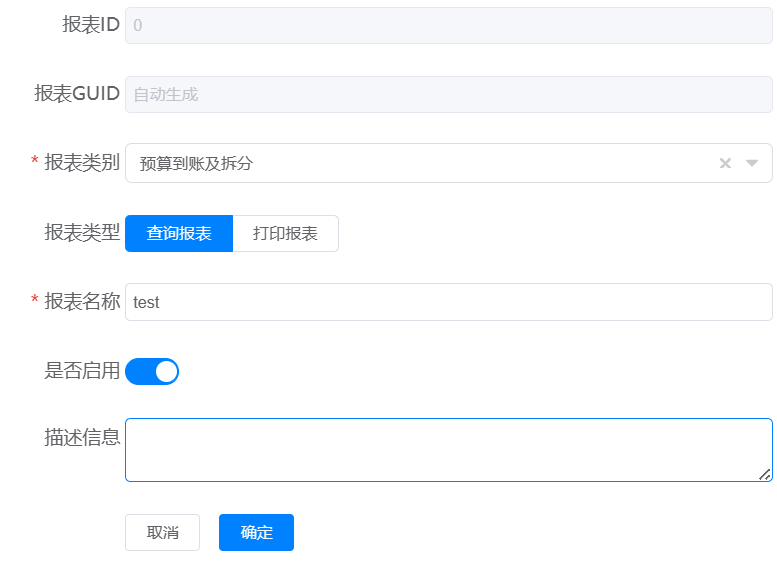The width and height of the screenshot is (777, 578).
Task: Click the 报表ID label text
Action: (91, 24)
